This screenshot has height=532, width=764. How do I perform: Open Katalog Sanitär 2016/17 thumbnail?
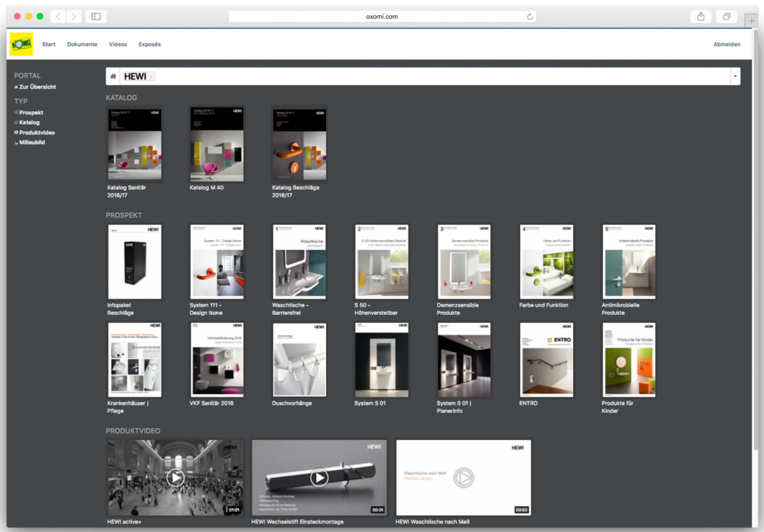(135, 145)
